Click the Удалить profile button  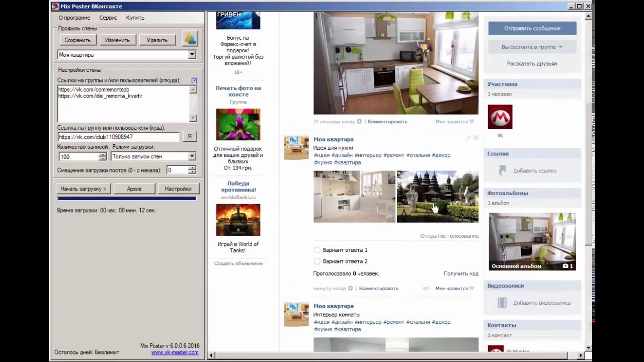[x=157, y=40]
